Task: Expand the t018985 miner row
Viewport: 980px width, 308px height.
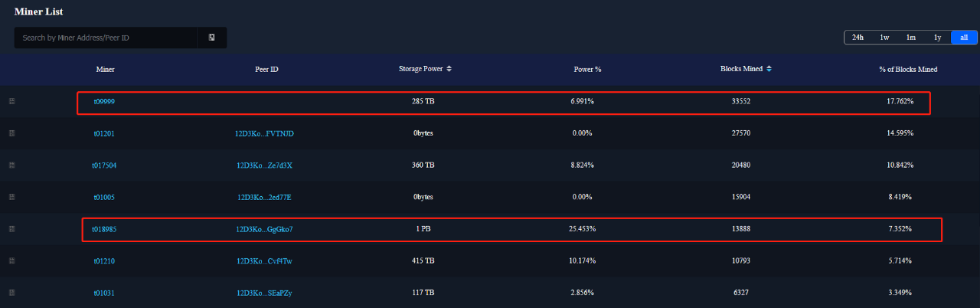Action: (x=12, y=229)
